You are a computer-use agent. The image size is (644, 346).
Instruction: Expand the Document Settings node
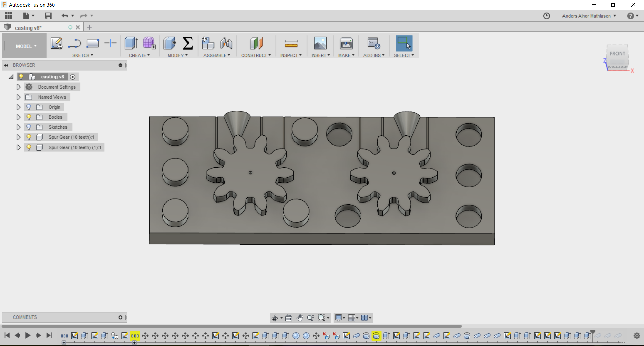tap(18, 87)
